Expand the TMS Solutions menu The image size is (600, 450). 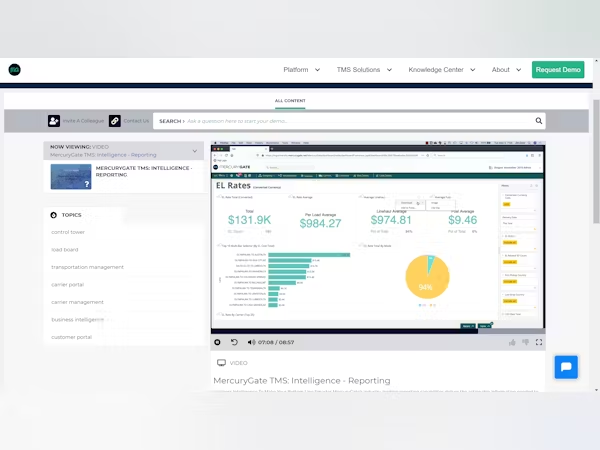tap(364, 70)
